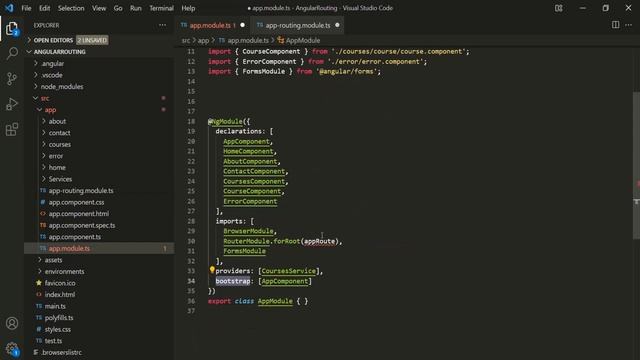This screenshot has width=640, height=360.
Task: Click the AppModule breadcrumb symbol
Action: [x=303, y=40]
